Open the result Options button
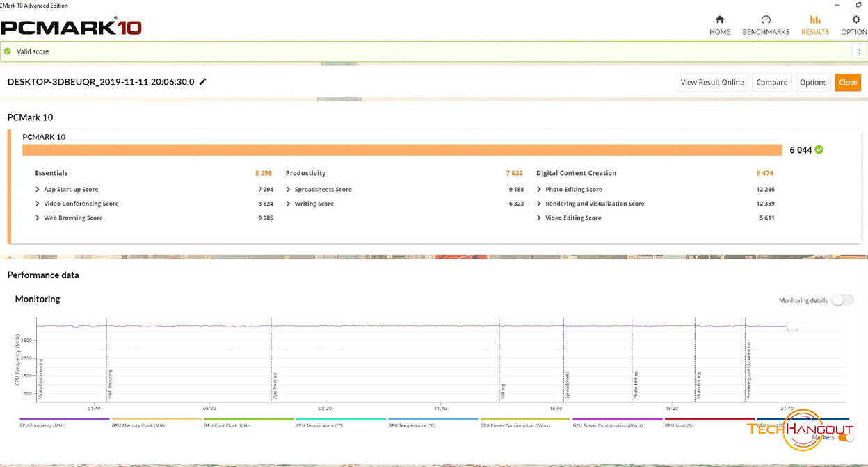868x467 pixels. (x=813, y=82)
